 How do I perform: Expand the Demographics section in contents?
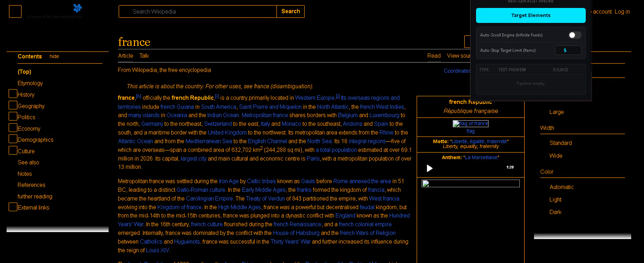pyautogui.click(x=13, y=139)
